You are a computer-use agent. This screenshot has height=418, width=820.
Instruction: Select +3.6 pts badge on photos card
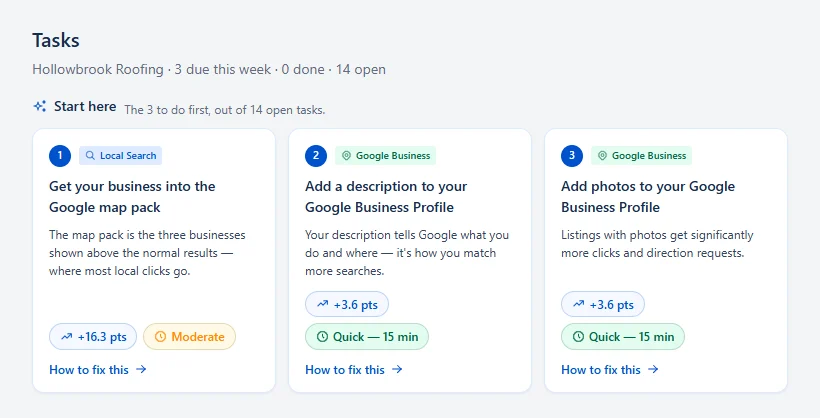[x=603, y=304]
